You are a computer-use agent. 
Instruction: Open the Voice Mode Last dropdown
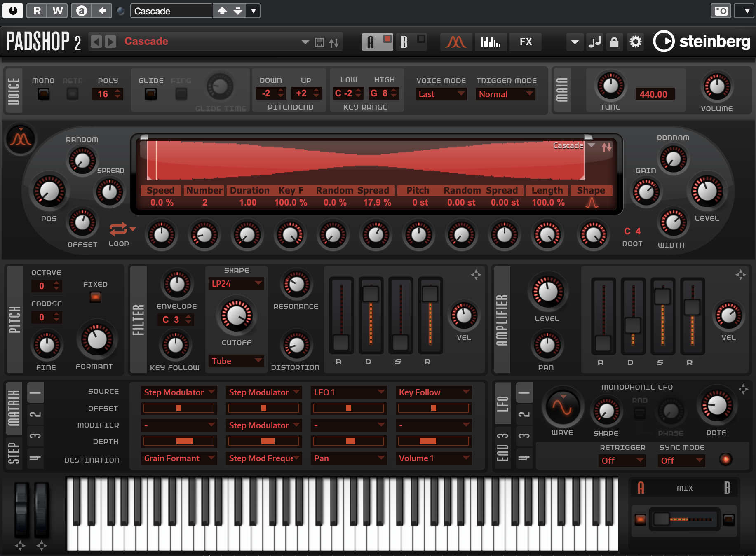[x=441, y=94]
